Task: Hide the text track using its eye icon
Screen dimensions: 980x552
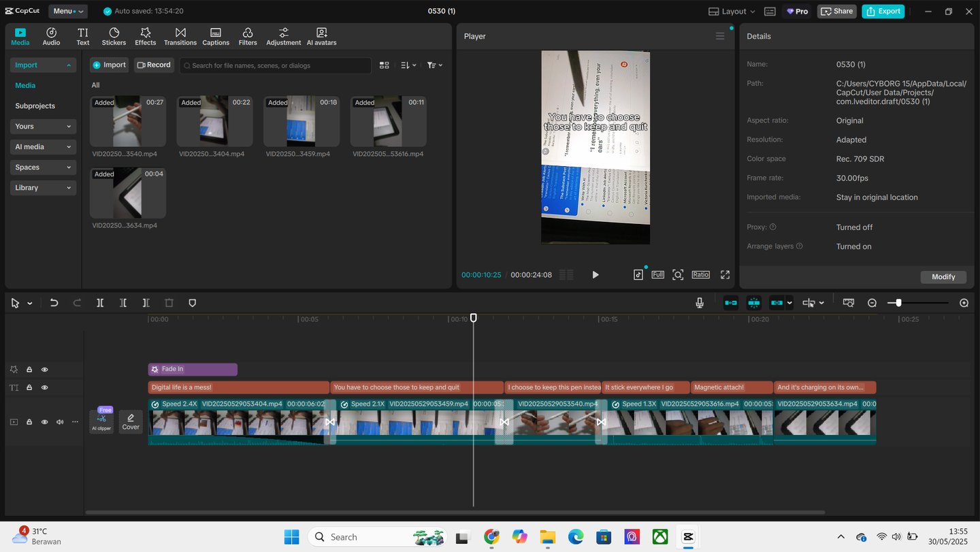Action: (45, 387)
